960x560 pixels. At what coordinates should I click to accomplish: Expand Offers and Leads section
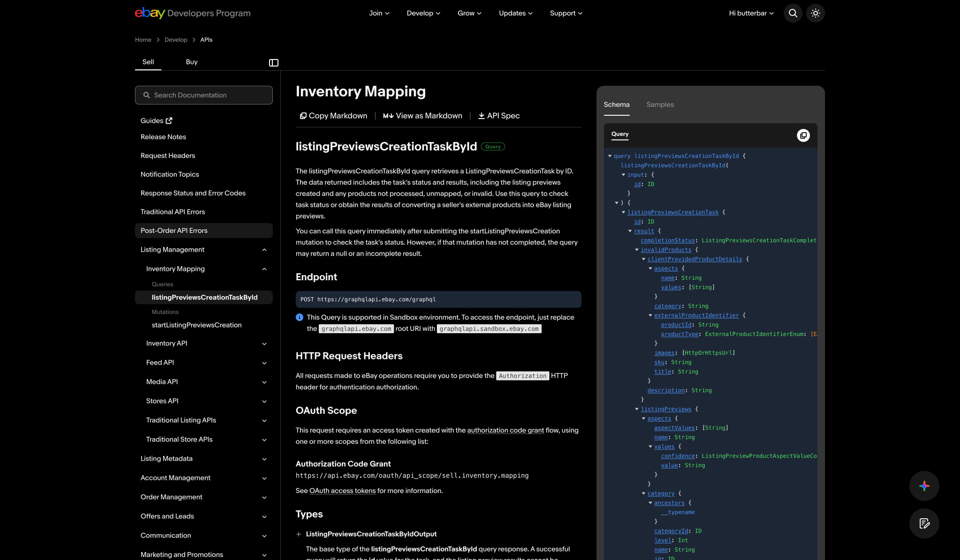(264, 517)
